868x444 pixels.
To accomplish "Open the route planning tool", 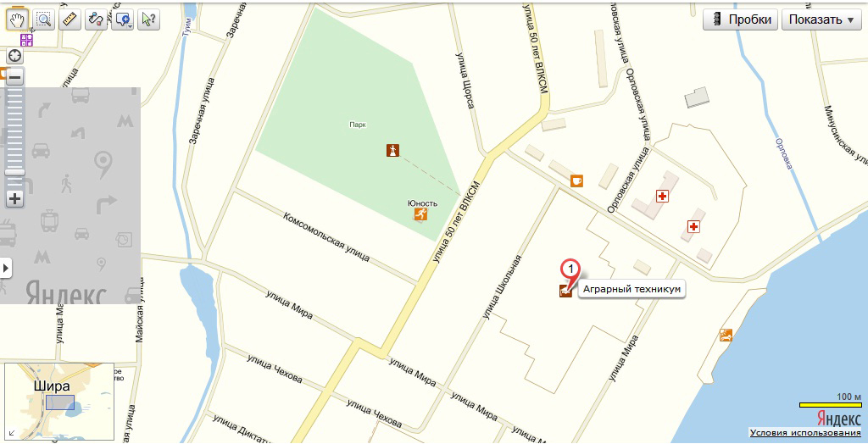I will tap(97, 20).
